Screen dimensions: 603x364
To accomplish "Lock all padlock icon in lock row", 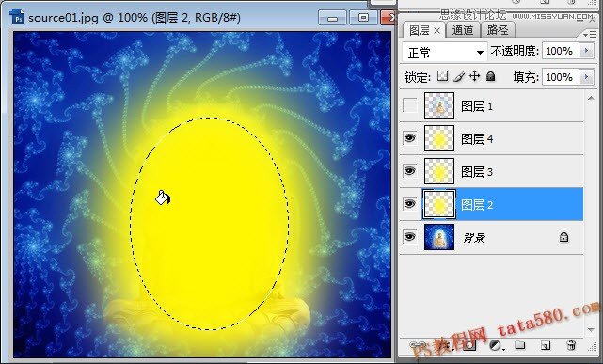I will pos(490,76).
